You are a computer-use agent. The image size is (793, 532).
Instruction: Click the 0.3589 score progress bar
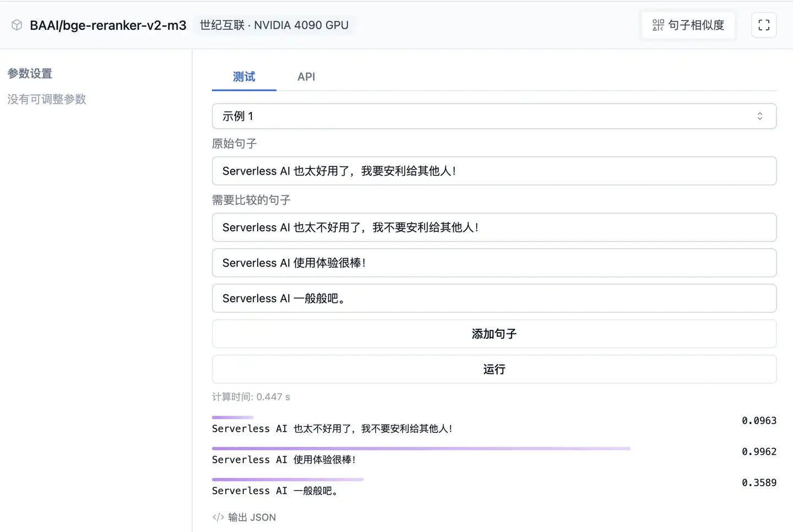pyautogui.click(x=287, y=479)
